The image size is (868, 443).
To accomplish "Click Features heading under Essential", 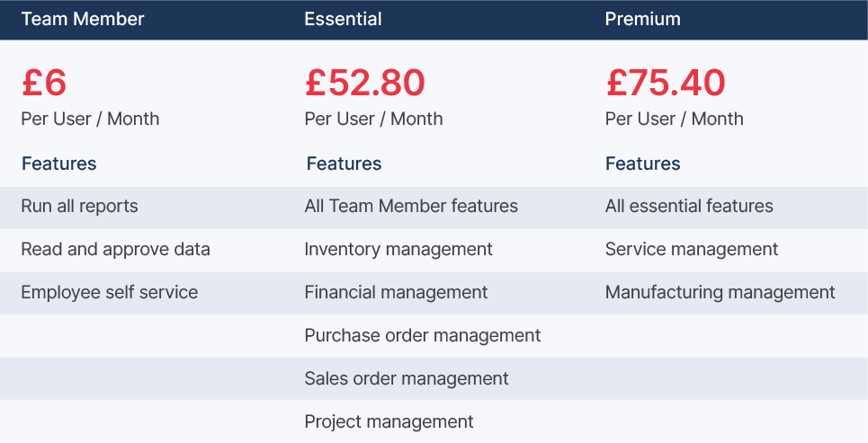I will click(344, 164).
